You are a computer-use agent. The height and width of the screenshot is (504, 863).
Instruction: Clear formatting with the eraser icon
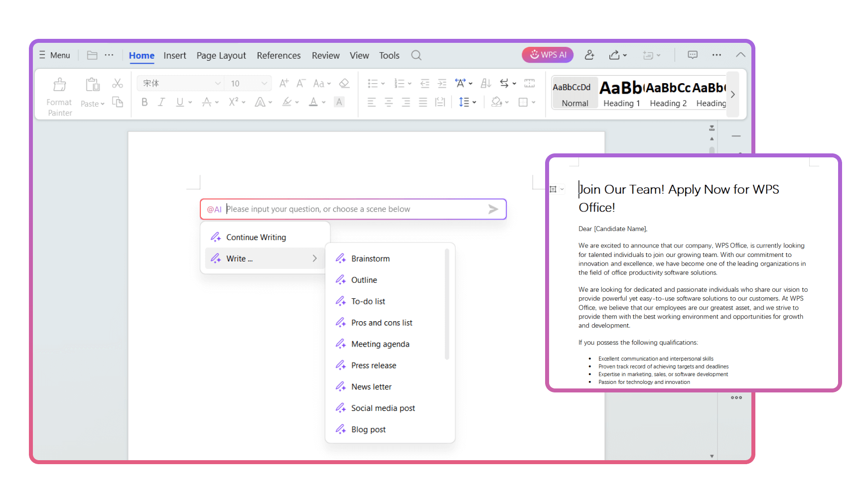344,83
